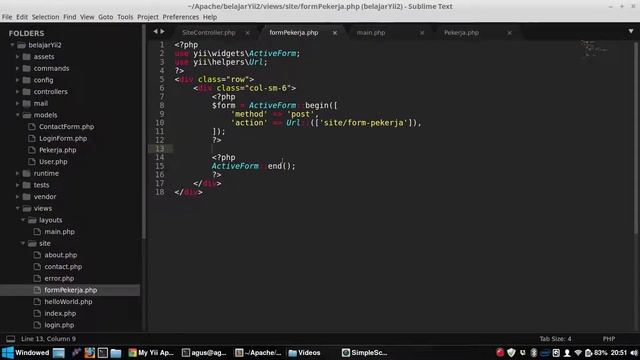Click the volume speaker tray icon
This screenshot has width=640, height=360.
pos(633,353)
